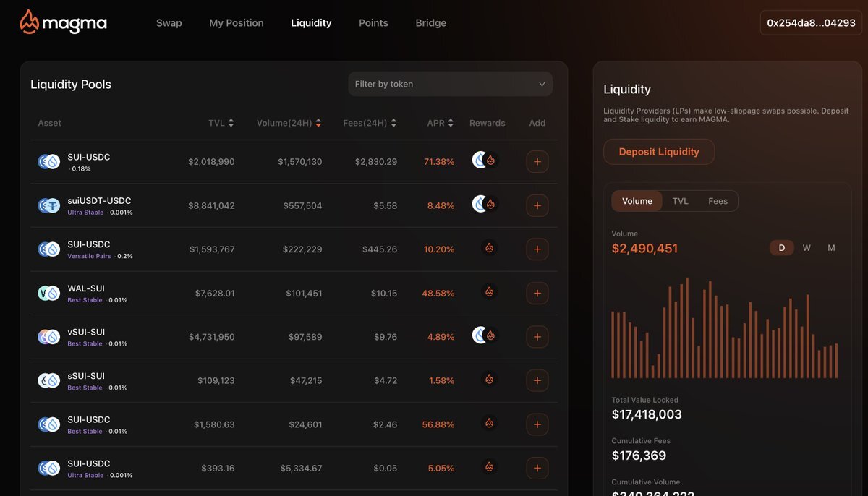Click reward icon for SUI-USDC Ultra Stable
The image size is (868, 496).
[x=490, y=467]
